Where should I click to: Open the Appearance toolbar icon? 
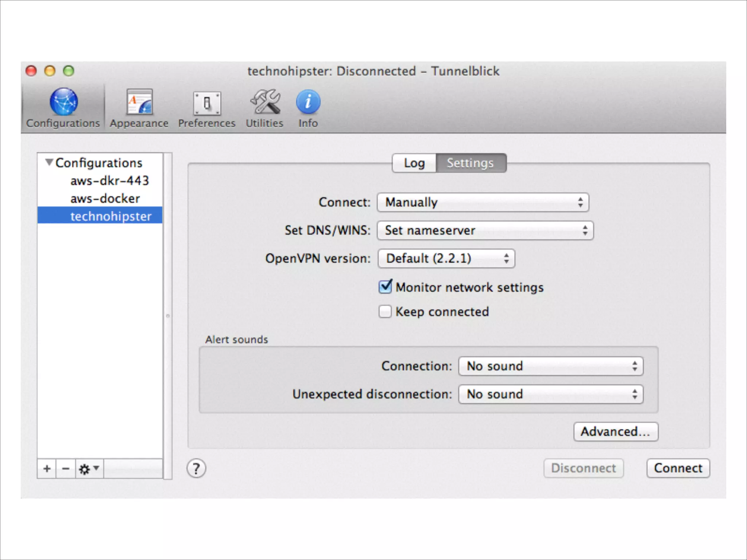[139, 102]
